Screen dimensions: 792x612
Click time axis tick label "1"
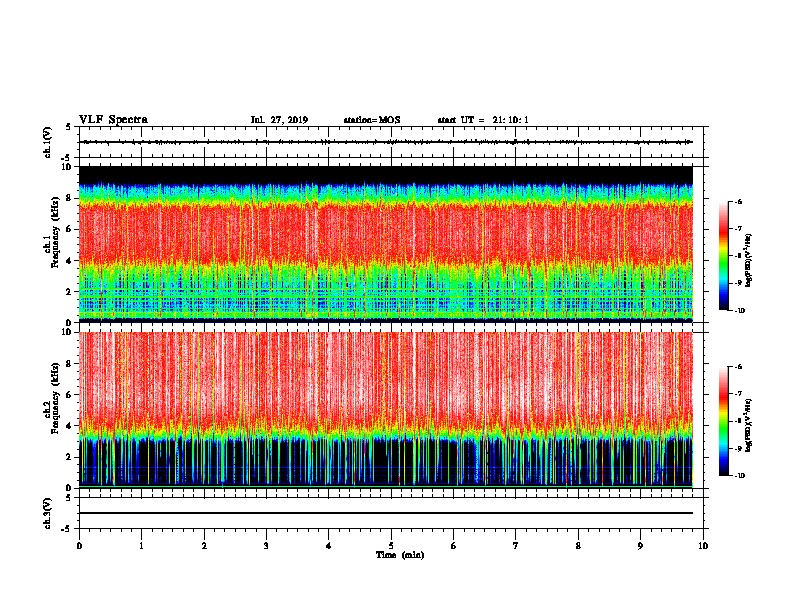tap(141, 546)
